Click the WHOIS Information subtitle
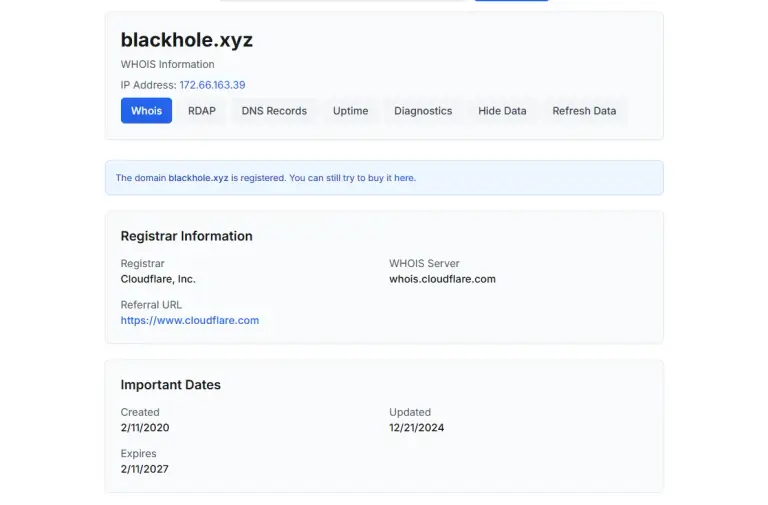Screen dimensions: 768x505 (168, 64)
